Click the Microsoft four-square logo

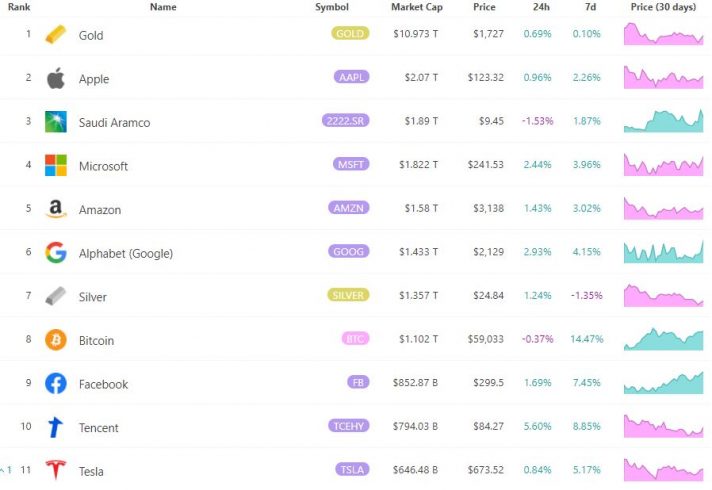click(x=56, y=165)
